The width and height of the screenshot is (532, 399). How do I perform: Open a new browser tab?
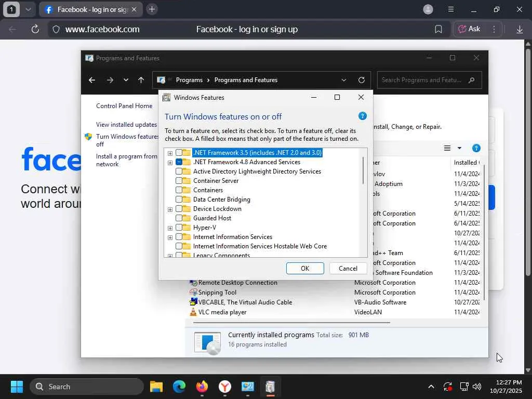coord(152,9)
